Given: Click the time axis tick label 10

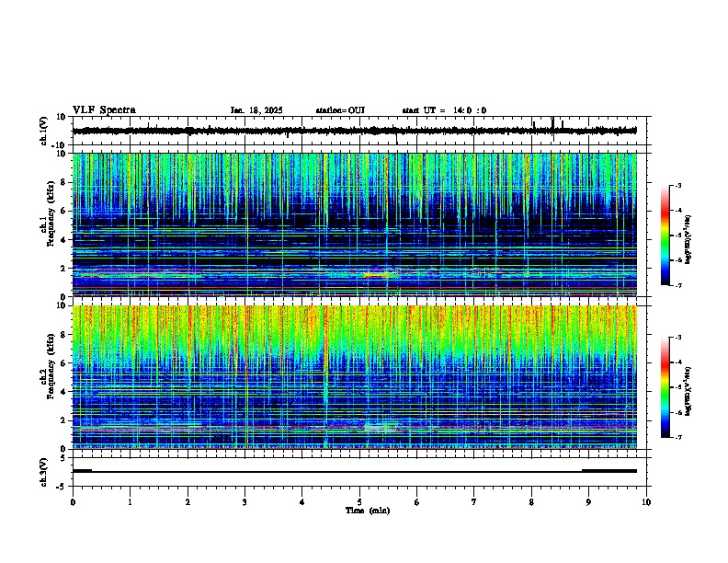Looking at the screenshot, I should point(646,502).
